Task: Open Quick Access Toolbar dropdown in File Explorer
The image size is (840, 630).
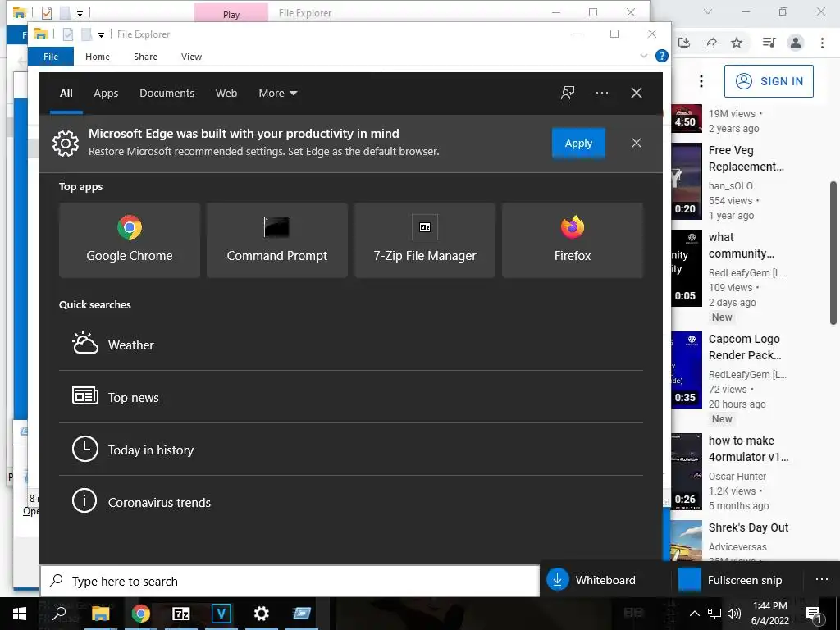Action: click(101, 34)
